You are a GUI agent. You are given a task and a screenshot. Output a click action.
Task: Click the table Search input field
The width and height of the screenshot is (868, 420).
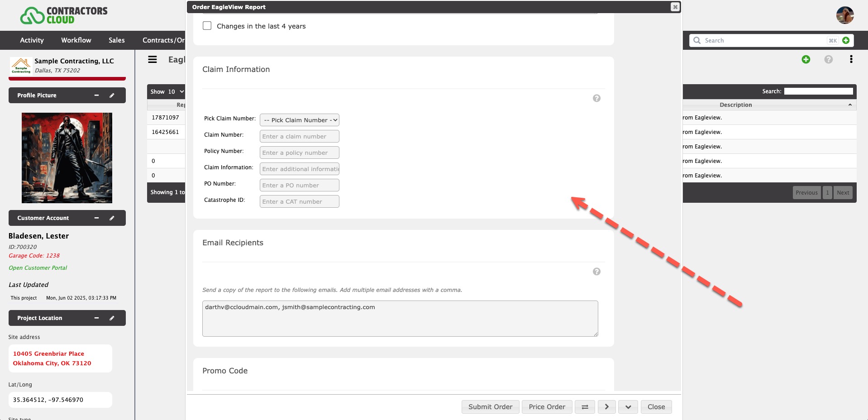tap(818, 91)
